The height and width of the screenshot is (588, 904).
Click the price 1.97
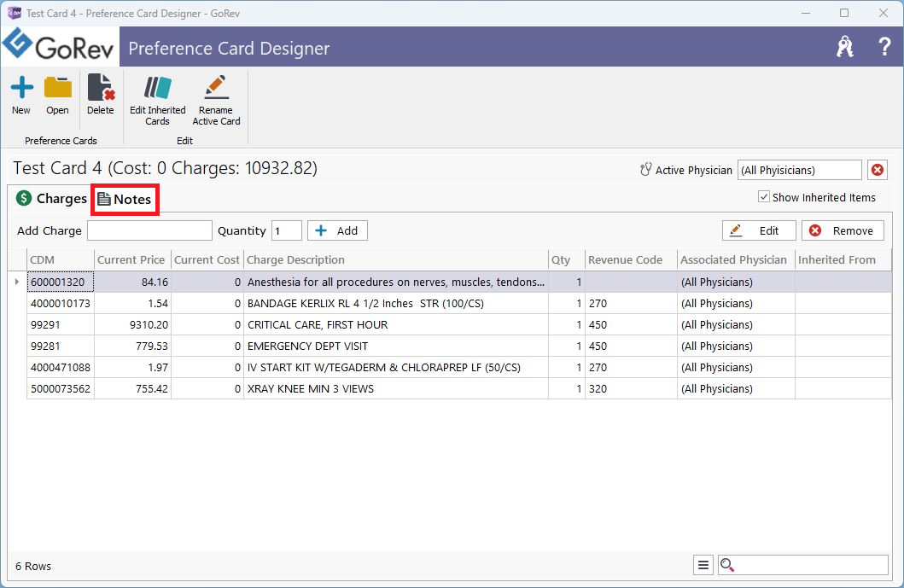(157, 367)
